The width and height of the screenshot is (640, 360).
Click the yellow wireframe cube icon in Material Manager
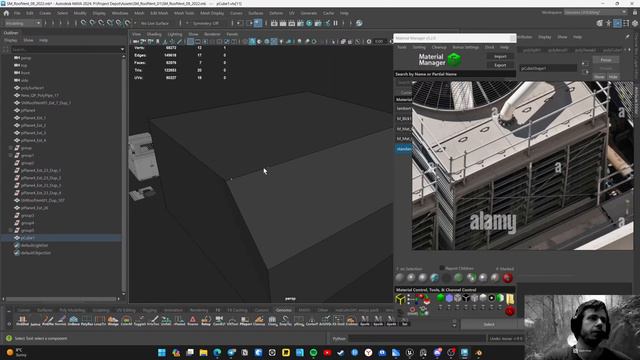click(400, 299)
